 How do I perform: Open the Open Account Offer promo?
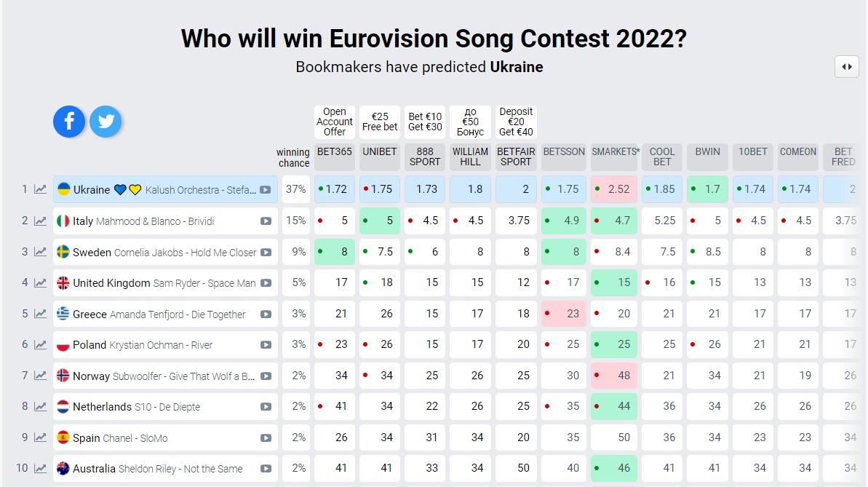[335, 122]
